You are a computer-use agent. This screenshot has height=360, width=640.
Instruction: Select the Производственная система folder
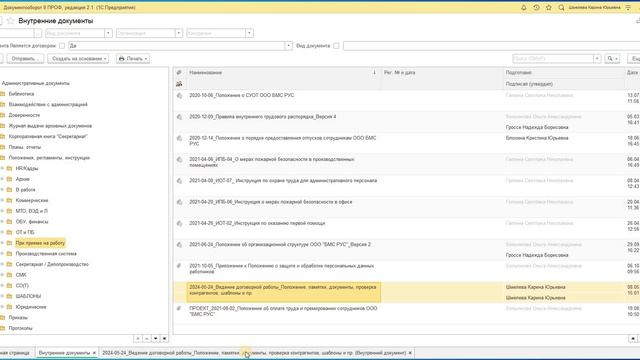point(46,254)
